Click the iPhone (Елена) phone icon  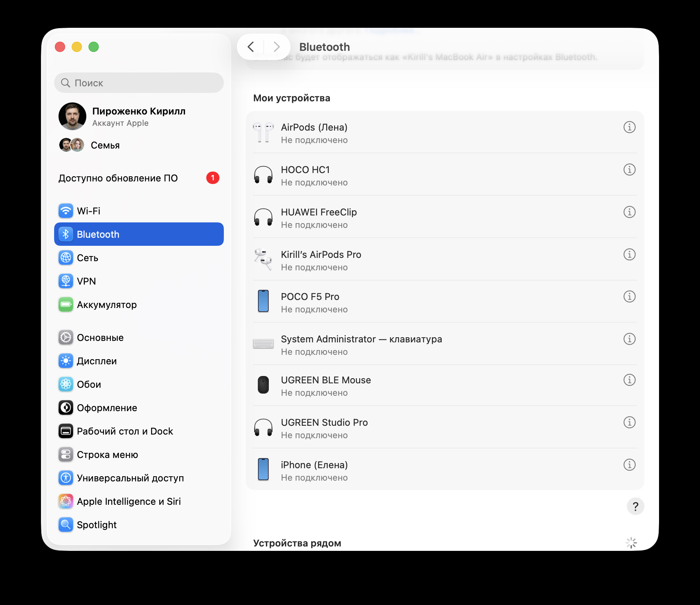point(263,469)
